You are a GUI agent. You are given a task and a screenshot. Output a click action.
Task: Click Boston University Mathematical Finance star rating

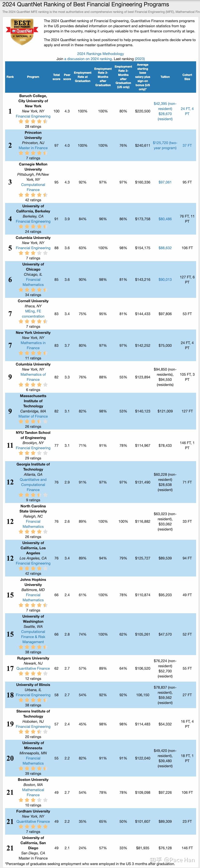click(x=33, y=800)
